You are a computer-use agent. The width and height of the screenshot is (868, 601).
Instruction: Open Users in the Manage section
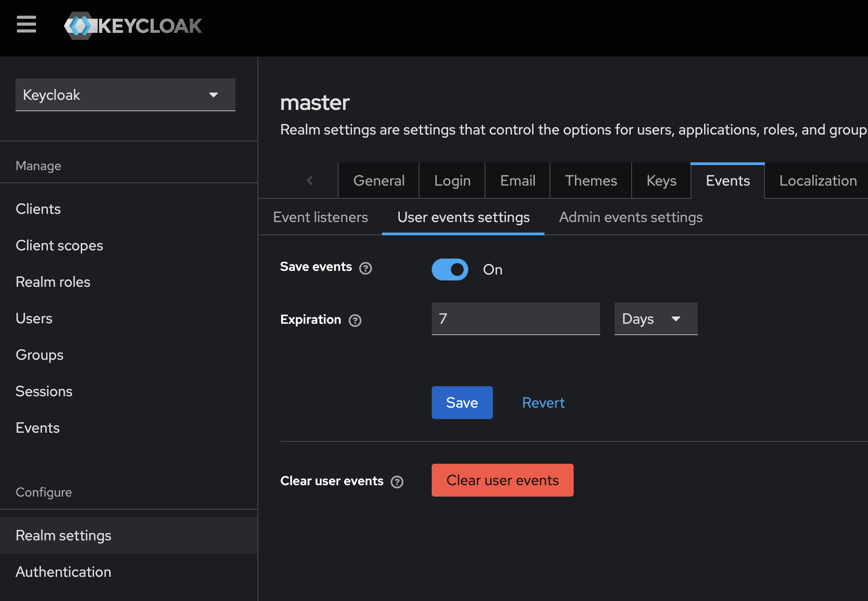34,318
